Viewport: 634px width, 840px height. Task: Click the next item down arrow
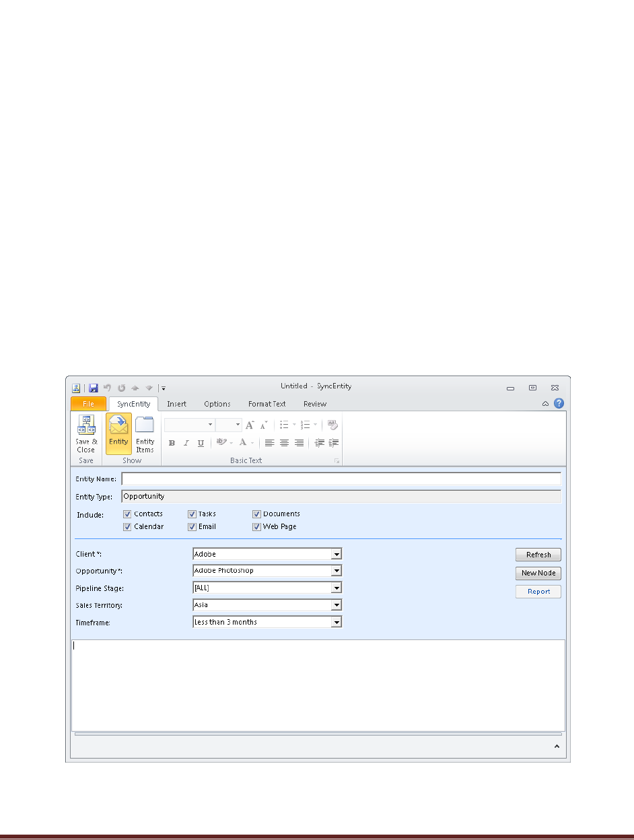click(x=149, y=388)
